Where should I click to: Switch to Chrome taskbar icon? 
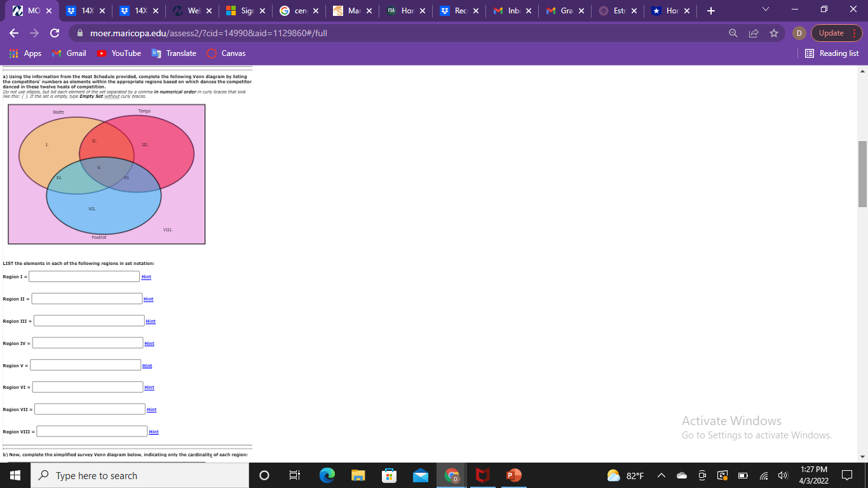452,475
